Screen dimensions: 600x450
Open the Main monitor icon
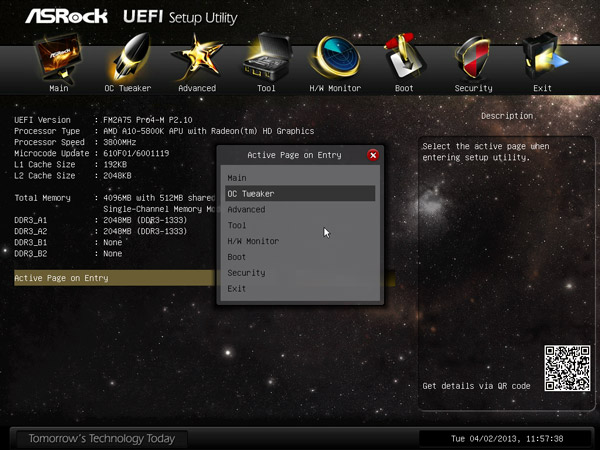pos(58,58)
